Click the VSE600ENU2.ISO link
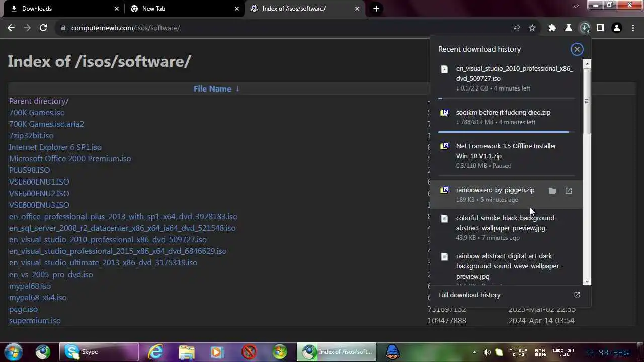The width and height of the screenshot is (644, 362). 39,193
